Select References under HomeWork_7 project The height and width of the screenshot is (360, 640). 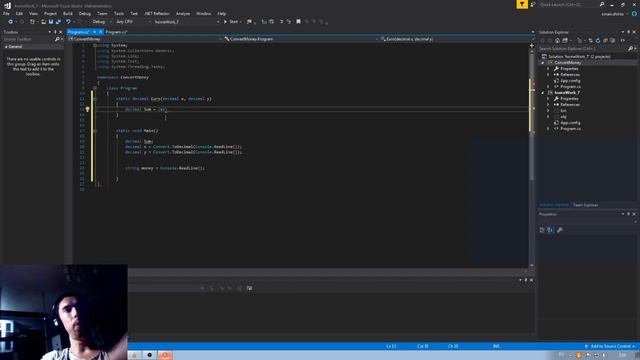570,105
